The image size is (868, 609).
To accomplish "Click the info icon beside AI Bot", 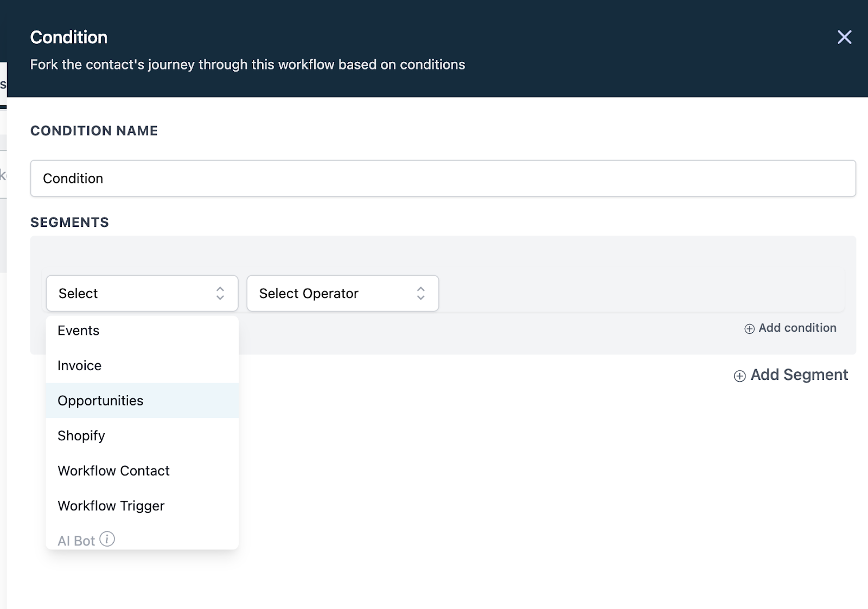I will point(107,539).
